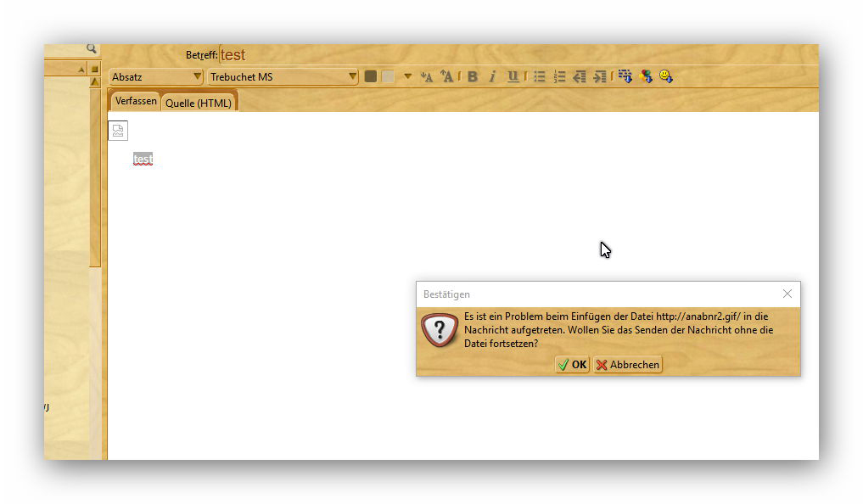Click the broken image placeholder in message body
Screen dimensions: 863x504
(118, 131)
